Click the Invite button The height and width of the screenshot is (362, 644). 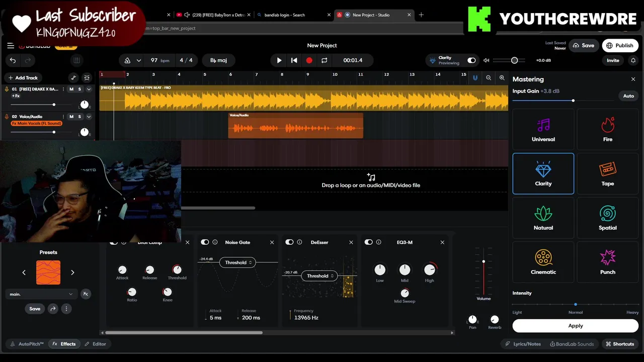coord(613,60)
